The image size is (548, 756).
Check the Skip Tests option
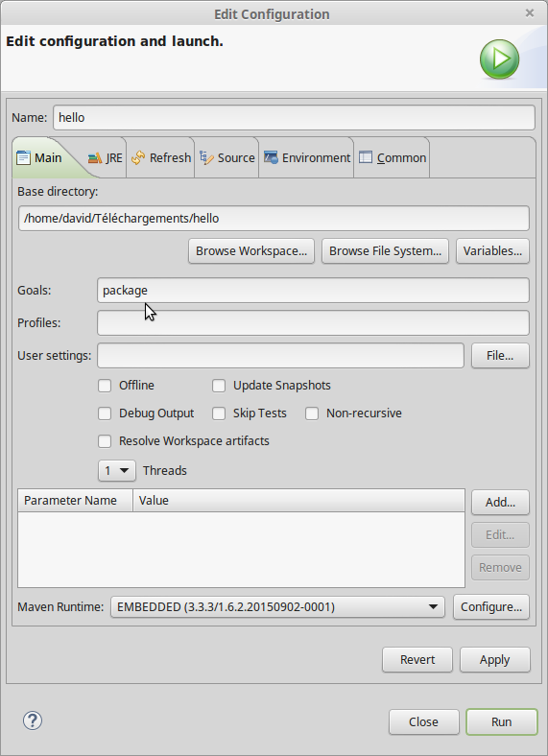[x=219, y=413]
